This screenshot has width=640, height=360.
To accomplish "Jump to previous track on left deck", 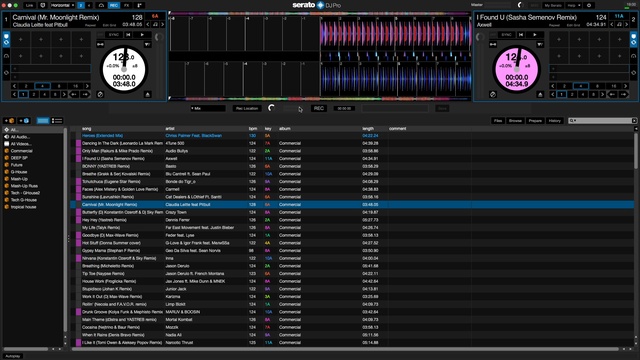I will 129,35.
